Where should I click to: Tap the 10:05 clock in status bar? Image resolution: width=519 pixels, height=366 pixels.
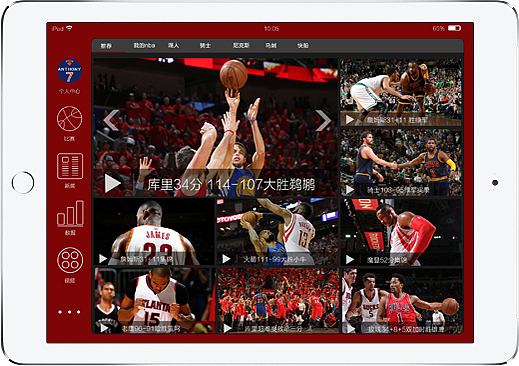tap(271, 29)
